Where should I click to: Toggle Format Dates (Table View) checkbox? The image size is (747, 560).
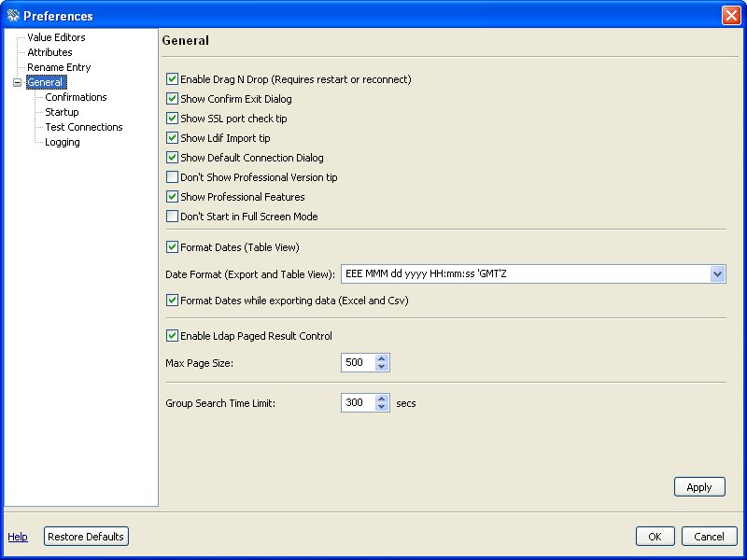coord(172,247)
